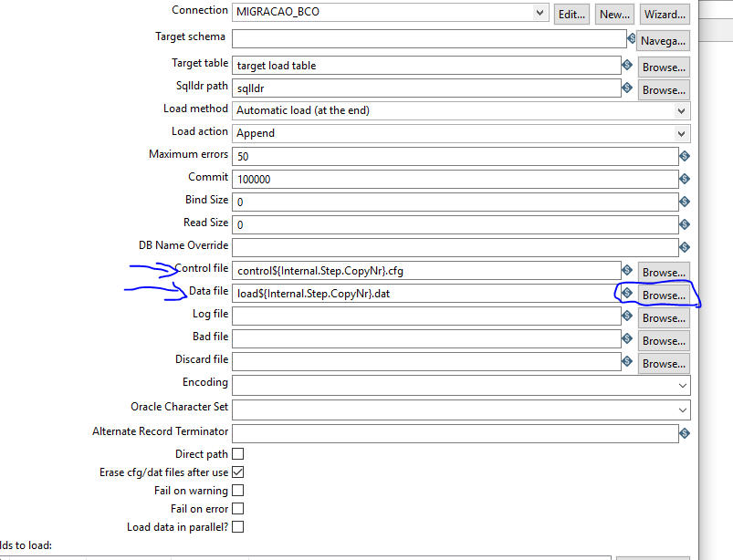Click the variable icon next to Sqlldr path

(628, 88)
